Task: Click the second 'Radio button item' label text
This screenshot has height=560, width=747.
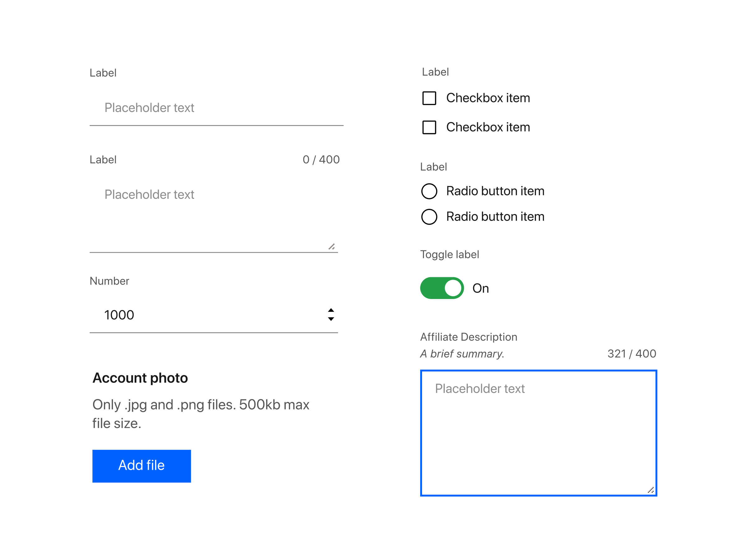Action: click(495, 217)
